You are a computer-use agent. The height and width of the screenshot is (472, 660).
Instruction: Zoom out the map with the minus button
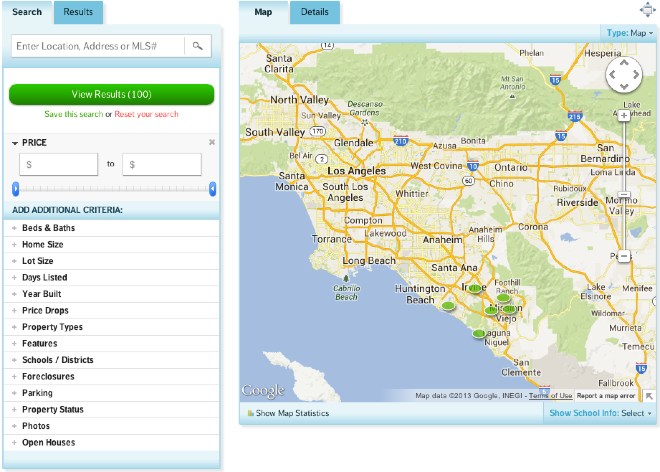[623, 257]
